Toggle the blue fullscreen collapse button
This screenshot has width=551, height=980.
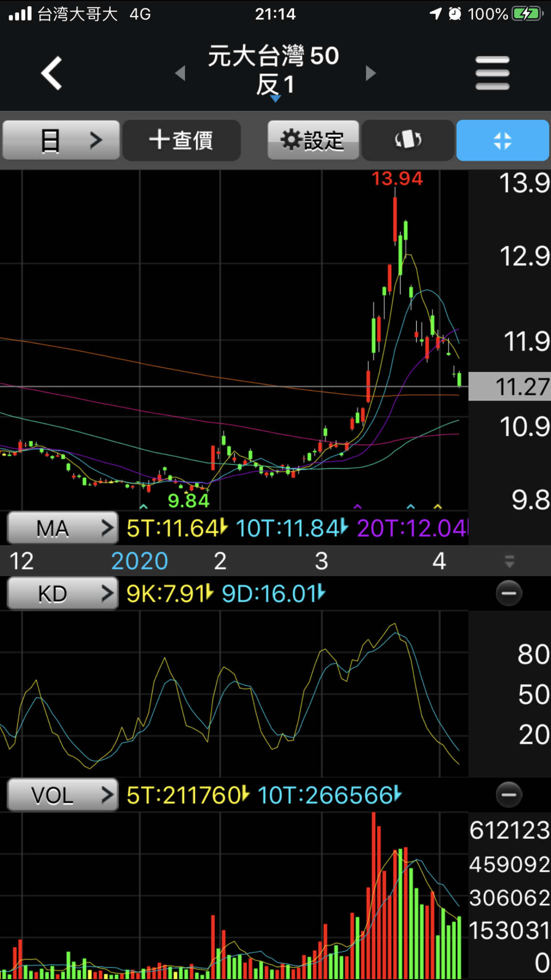point(502,140)
